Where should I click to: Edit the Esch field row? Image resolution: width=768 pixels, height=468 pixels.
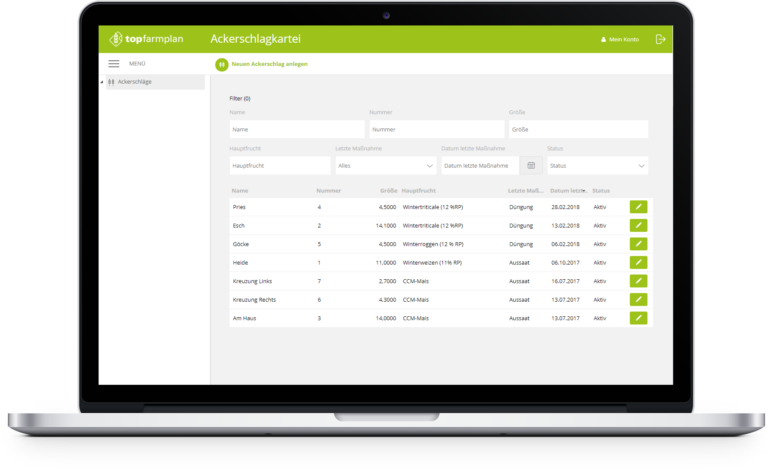tap(638, 225)
